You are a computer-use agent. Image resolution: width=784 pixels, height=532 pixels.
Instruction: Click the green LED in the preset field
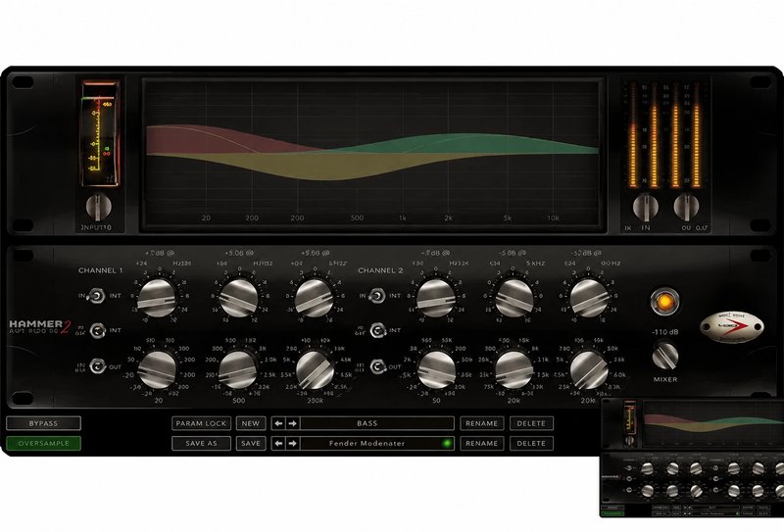(447, 443)
